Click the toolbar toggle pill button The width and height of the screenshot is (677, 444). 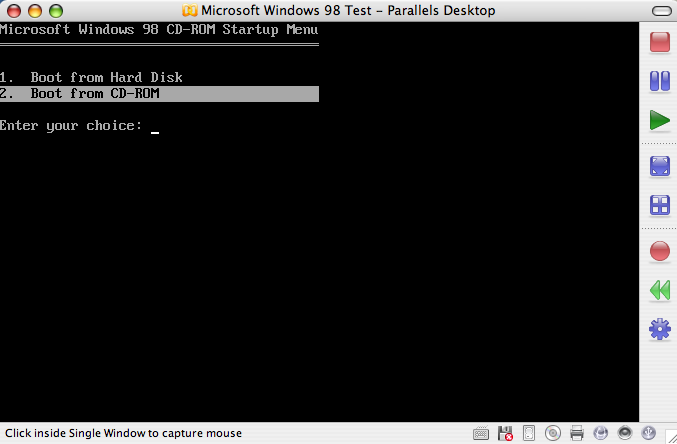click(x=661, y=10)
